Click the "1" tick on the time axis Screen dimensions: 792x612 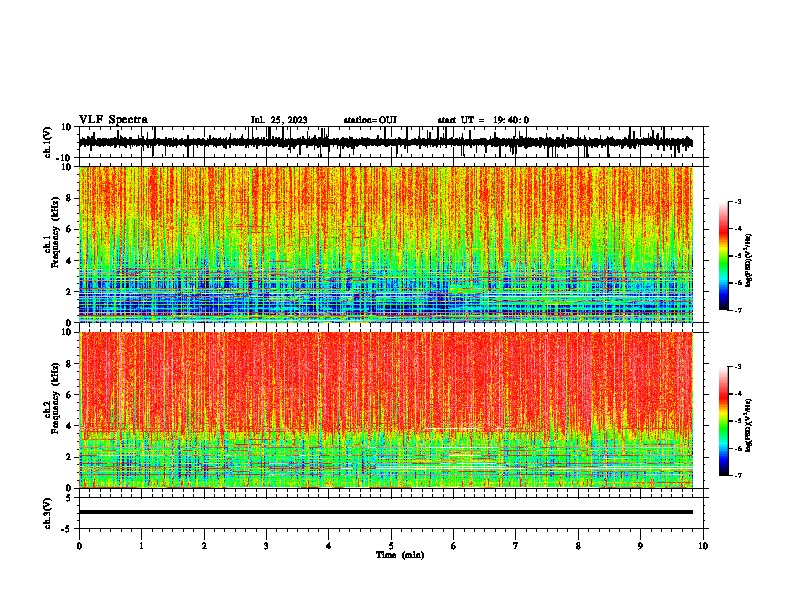[142, 546]
